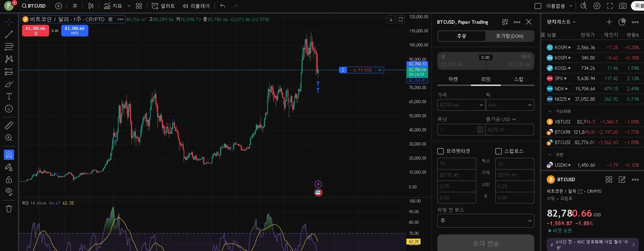Image resolution: width=644 pixels, height=251 pixels.
Task: Click the plus icon next to BTCUSD symbol search
Action: pos(59,6)
